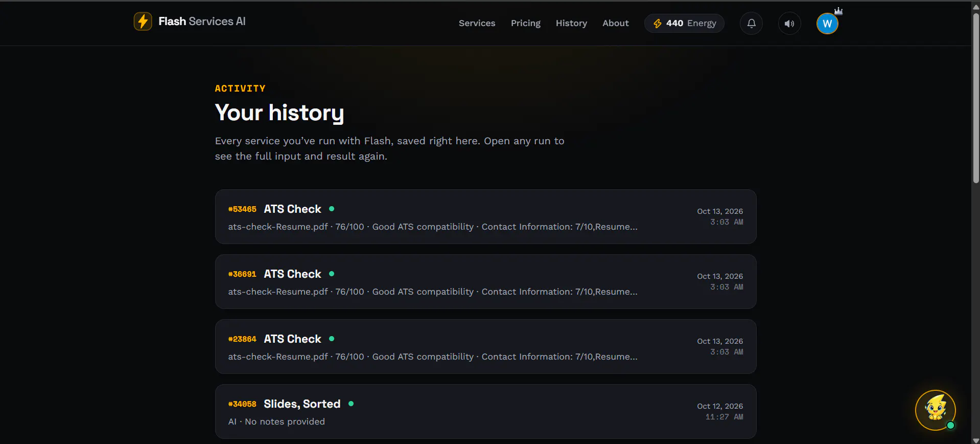Click the '11:27 AM' timestamp
Image resolution: width=980 pixels, height=444 pixels.
tap(724, 417)
